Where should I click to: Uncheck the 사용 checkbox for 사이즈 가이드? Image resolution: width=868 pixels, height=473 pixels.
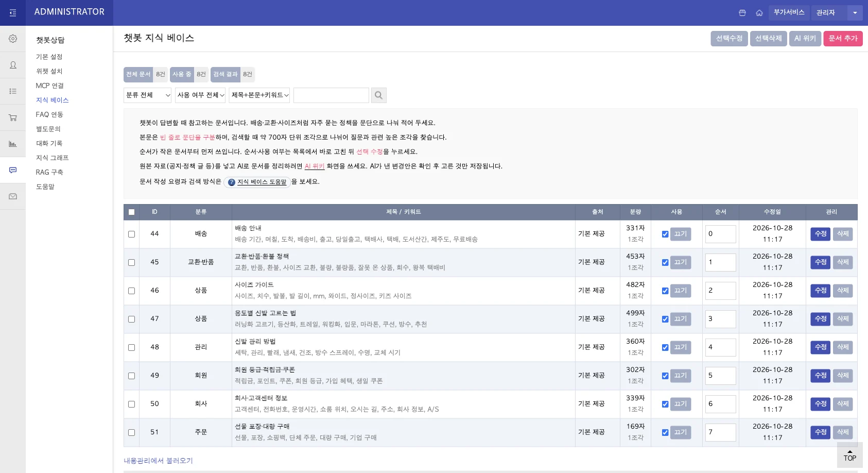665,291
